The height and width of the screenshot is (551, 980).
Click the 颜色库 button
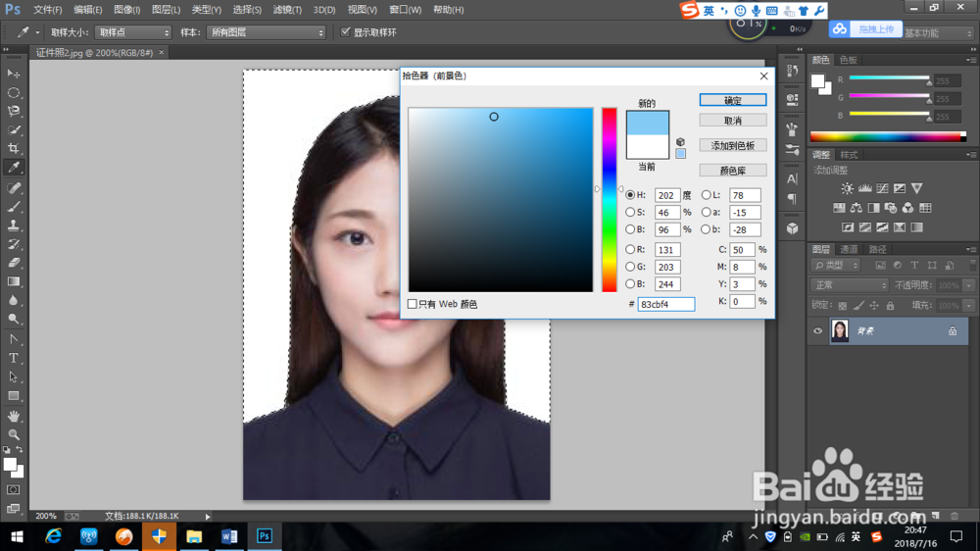pos(732,171)
